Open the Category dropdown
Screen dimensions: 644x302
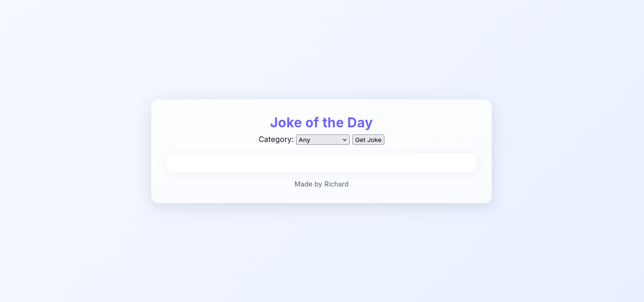322,140
